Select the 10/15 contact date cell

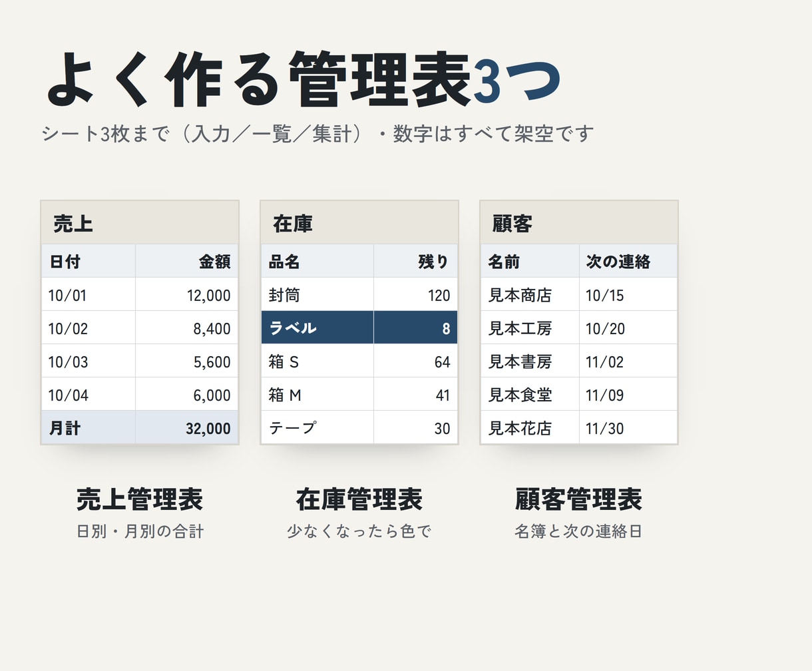[628, 294]
